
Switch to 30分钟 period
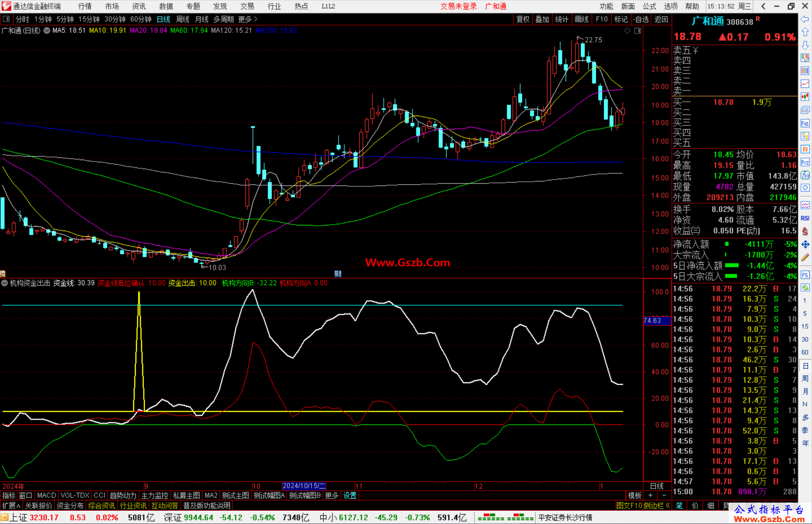pyautogui.click(x=115, y=19)
